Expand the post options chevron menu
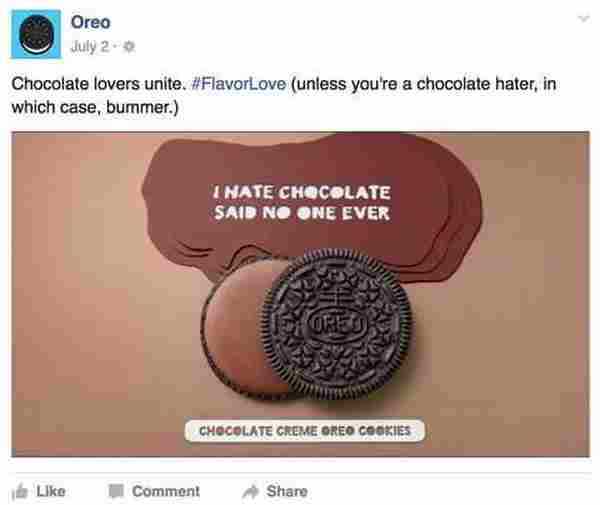Image resolution: width=600 pixels, height=505 pixels. click(583, 18)
